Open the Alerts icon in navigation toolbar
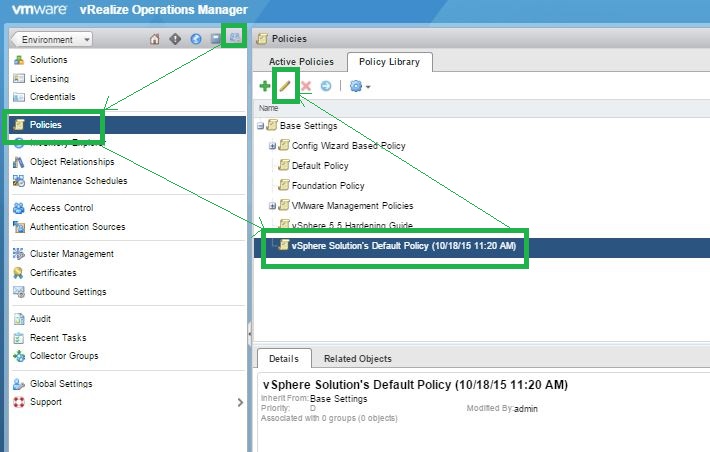The height and width of the screenshot is (452, 710). 175,39
